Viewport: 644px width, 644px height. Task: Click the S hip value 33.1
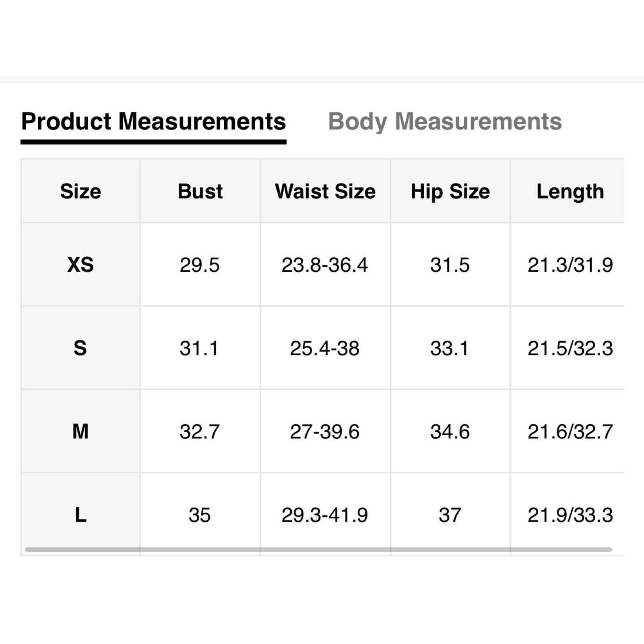pyautogui.click(x=450, y=348)
